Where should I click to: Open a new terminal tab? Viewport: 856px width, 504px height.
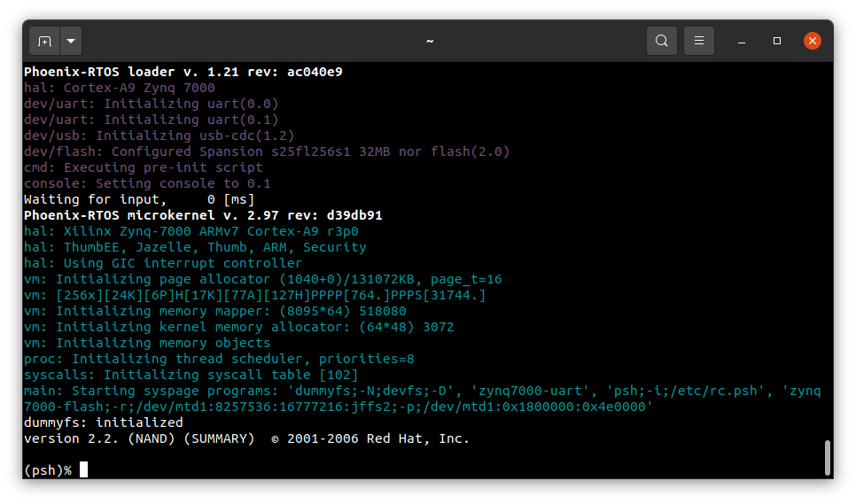pos(44,41)
